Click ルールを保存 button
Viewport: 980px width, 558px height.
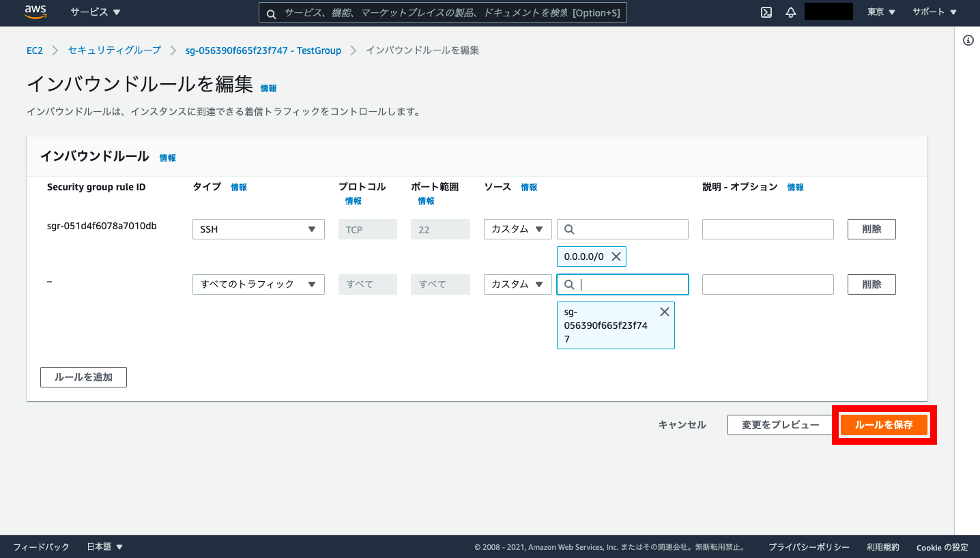[x=884, y=425]
